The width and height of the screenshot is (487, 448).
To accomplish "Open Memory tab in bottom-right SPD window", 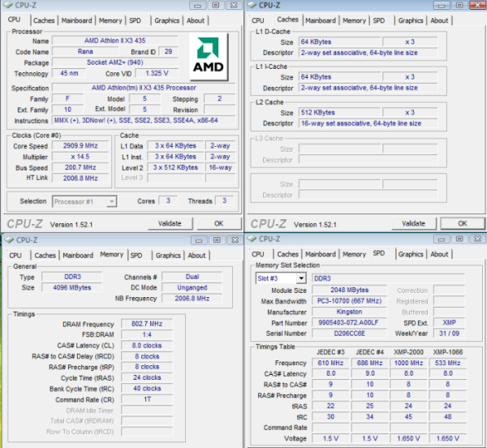I will click(x=354, y=254).
